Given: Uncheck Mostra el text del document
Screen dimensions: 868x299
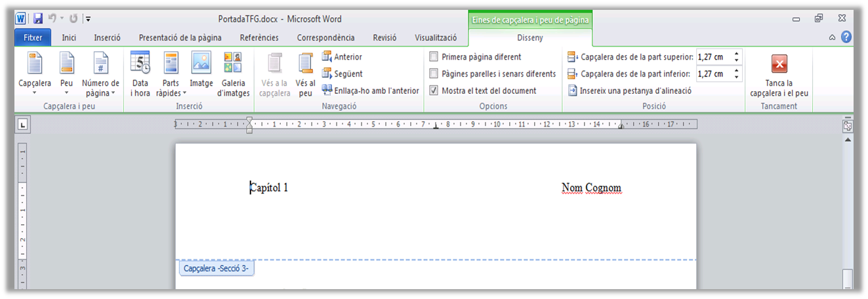Looking at the screenshot, I should (434, 90).
